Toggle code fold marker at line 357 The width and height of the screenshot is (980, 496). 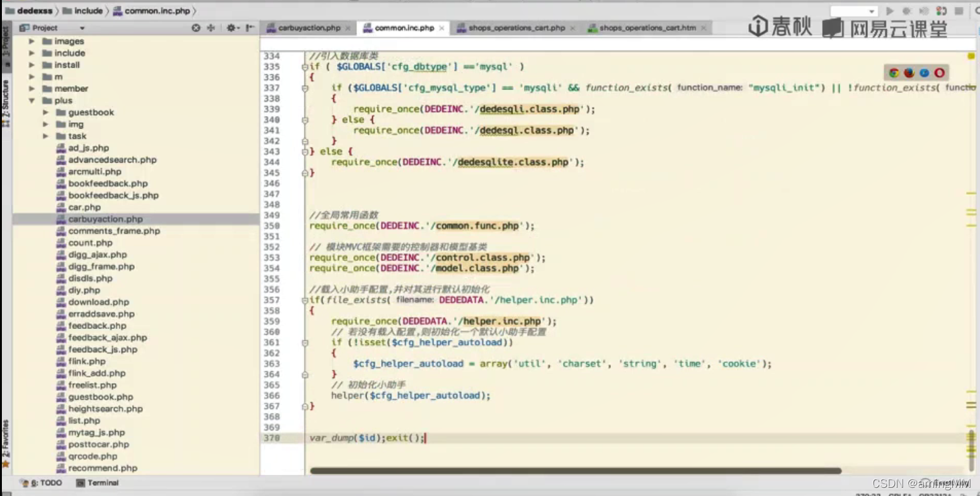(305, 301)
